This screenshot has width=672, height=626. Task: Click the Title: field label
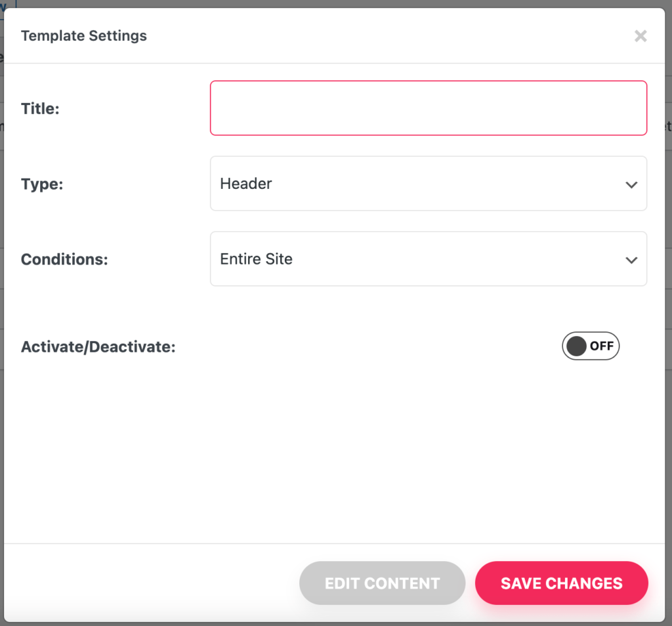coord(40,109)
